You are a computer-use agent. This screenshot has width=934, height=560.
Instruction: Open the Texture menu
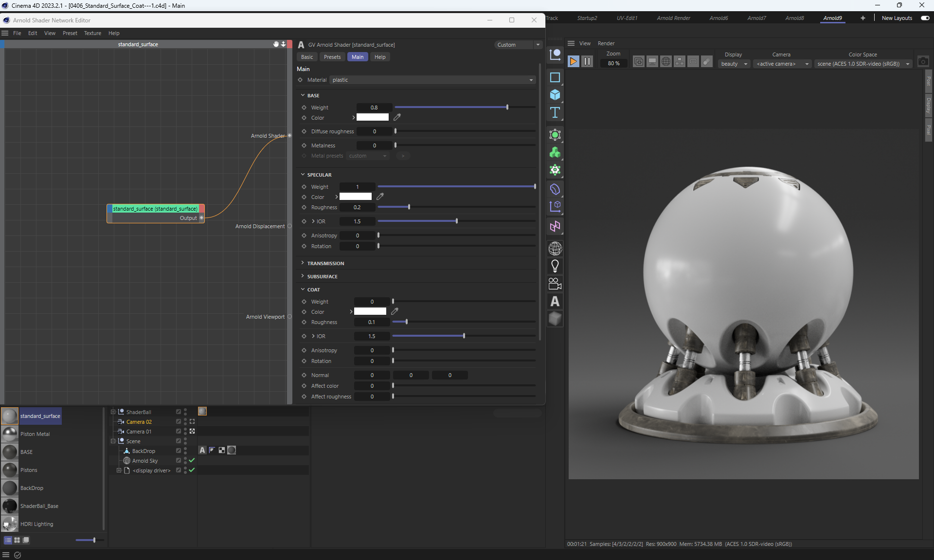click(x=92, y=33)
